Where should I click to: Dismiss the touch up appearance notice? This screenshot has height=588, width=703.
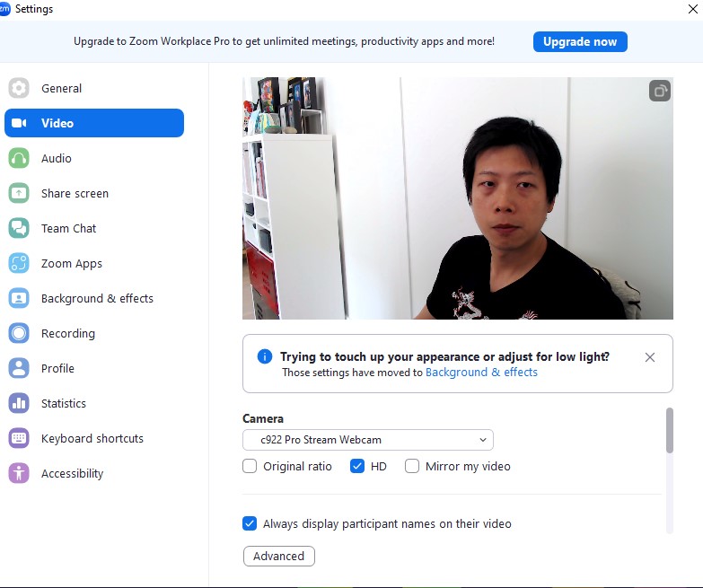pos(650,357)
